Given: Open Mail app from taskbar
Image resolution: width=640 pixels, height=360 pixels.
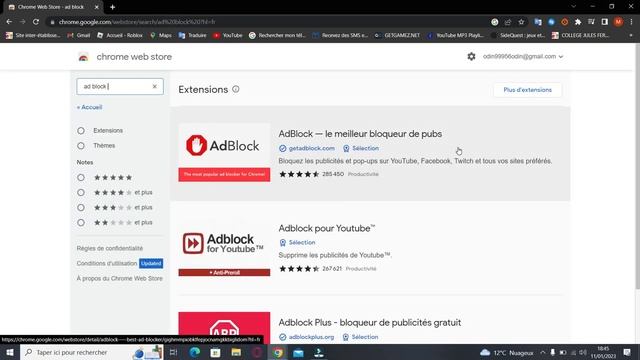Looking at the screenshot, I should (298, 352).
